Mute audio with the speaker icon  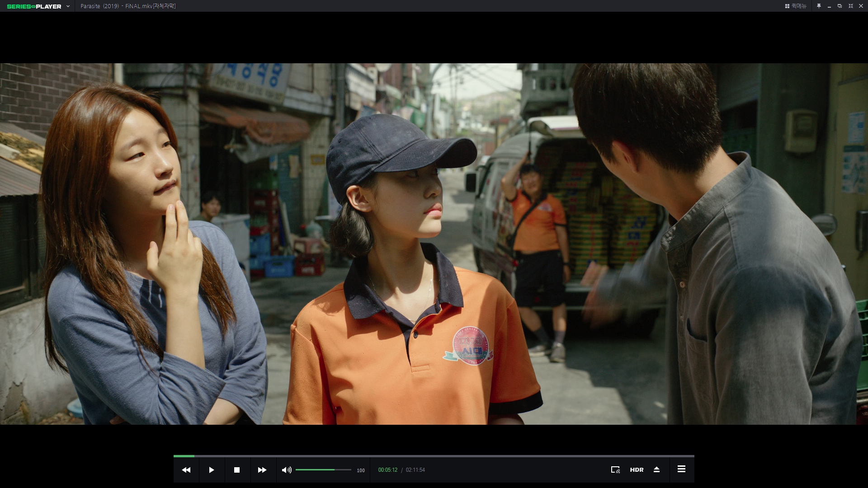(x=287, y=470)
